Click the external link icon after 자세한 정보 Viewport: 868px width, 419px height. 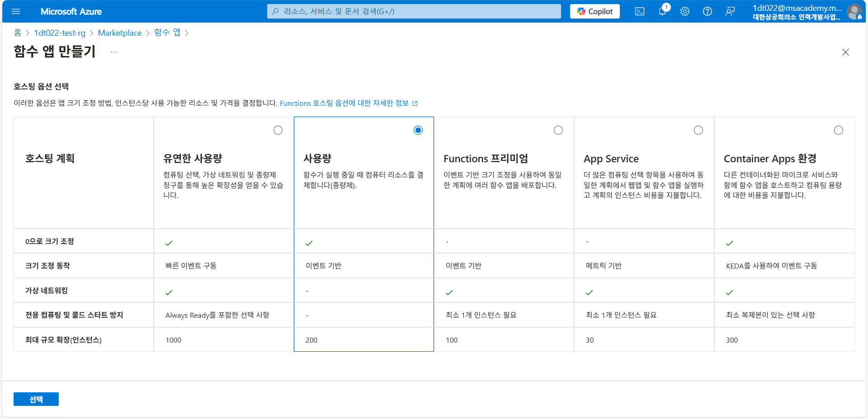415,104
